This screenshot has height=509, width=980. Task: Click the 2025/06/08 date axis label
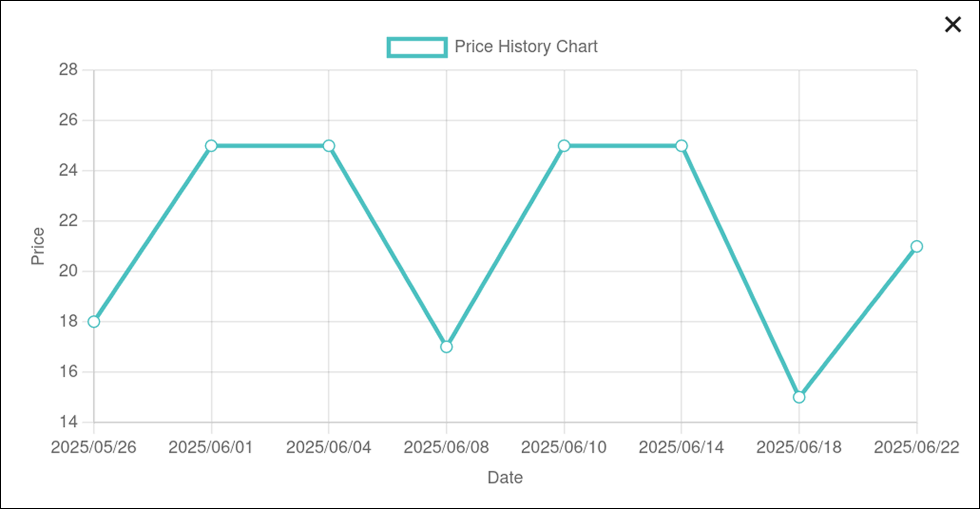coord(446,447)
